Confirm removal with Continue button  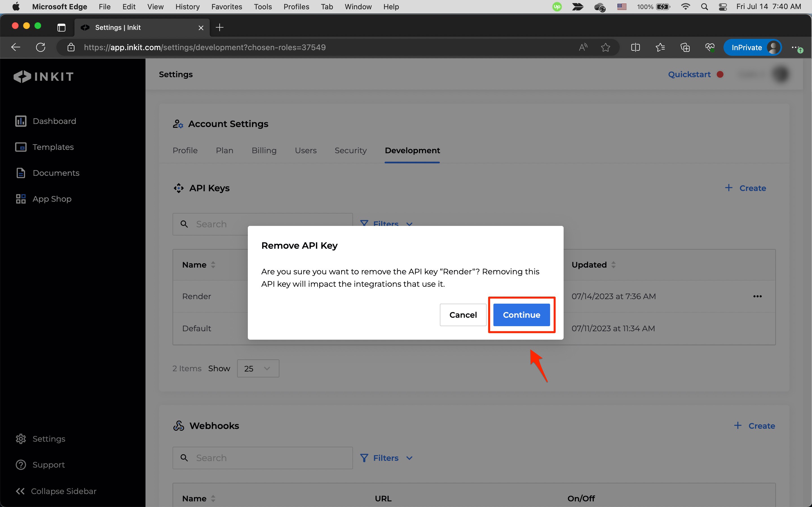(521, 315)
